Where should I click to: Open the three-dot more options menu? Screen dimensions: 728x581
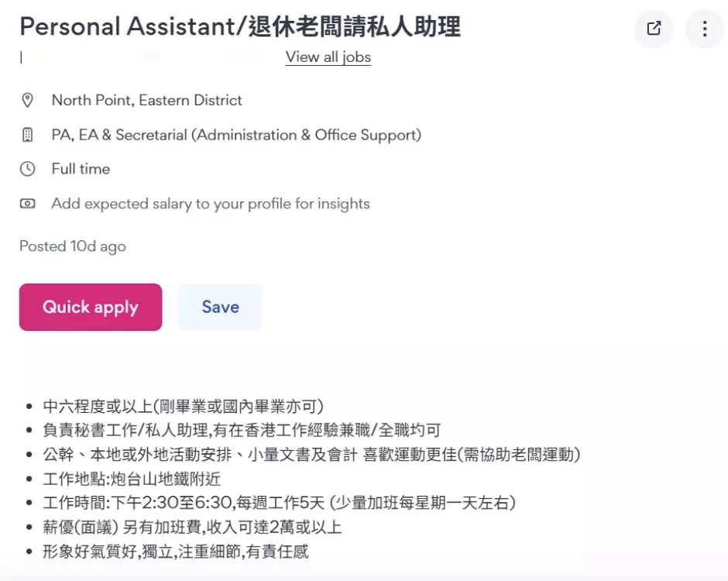pos(704,29)
